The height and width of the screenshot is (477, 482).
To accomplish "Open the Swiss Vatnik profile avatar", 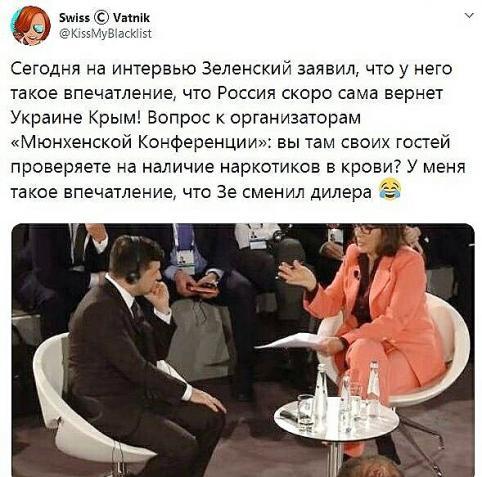I will click(x=31, y=26).
